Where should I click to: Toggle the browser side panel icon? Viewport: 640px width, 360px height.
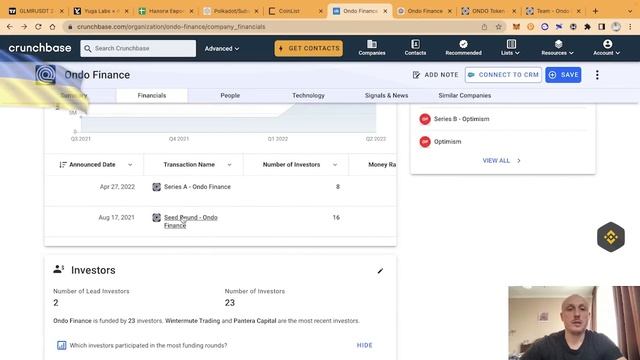click(602, 27)
